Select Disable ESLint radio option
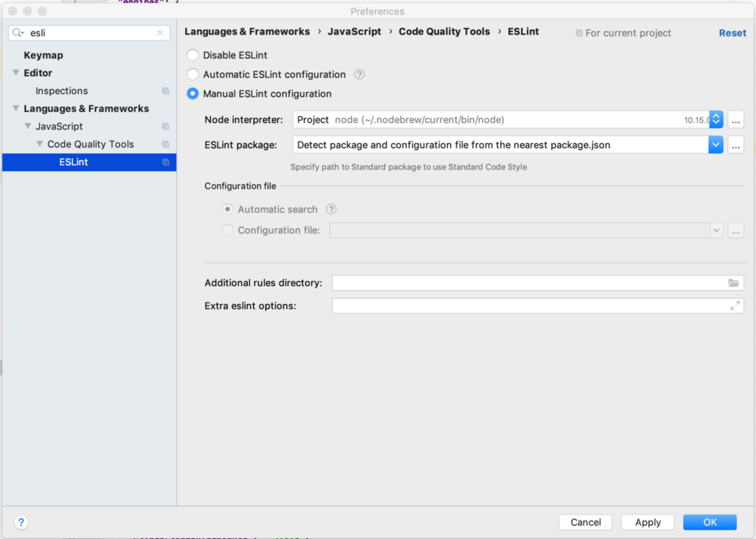The image size is (756, 539). (x=192, y=55)
